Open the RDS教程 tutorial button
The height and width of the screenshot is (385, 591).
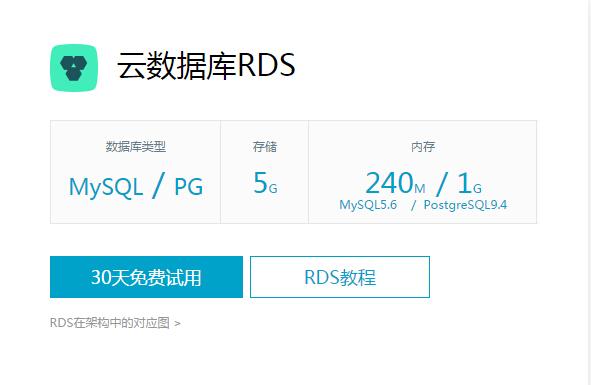tap(340, 277)
